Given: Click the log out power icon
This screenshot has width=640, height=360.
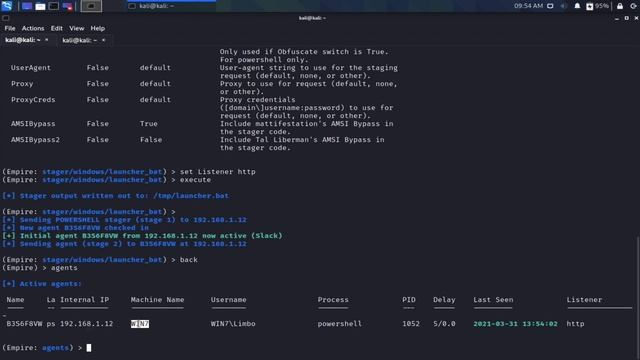Looking at the screenshot, I should pyautogui.click(x=633, y=6).
